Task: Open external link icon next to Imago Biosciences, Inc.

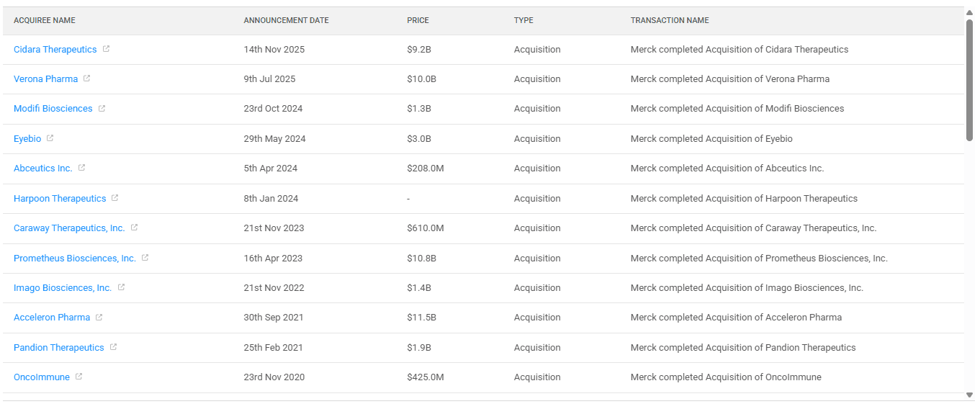Action: click(121, 287)
